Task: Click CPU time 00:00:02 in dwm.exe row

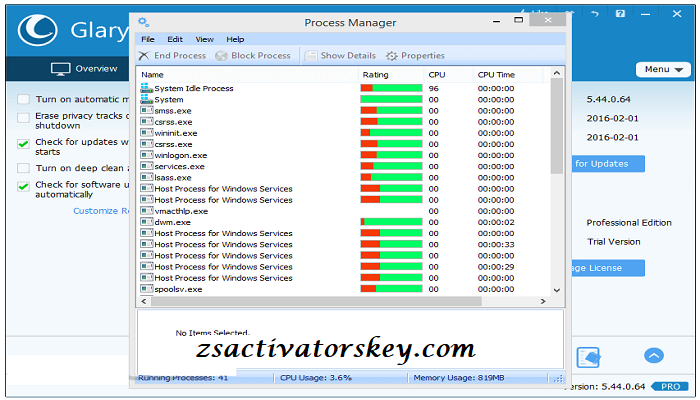Action: coord(496,222)
